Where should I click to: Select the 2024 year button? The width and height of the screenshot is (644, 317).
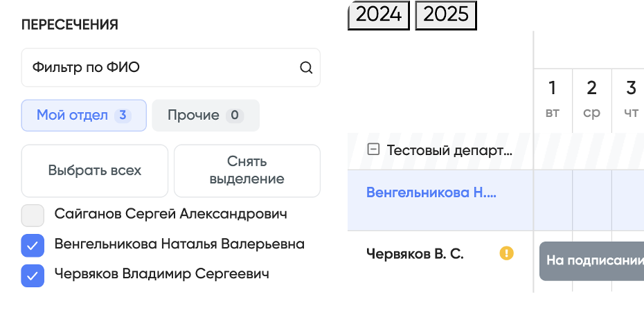(x=379, y=15)
